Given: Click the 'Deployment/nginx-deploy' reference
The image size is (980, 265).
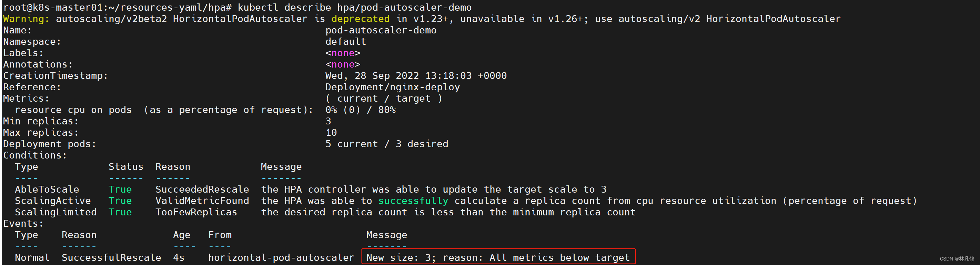Looking at the screenshot, I should (392, 87).
